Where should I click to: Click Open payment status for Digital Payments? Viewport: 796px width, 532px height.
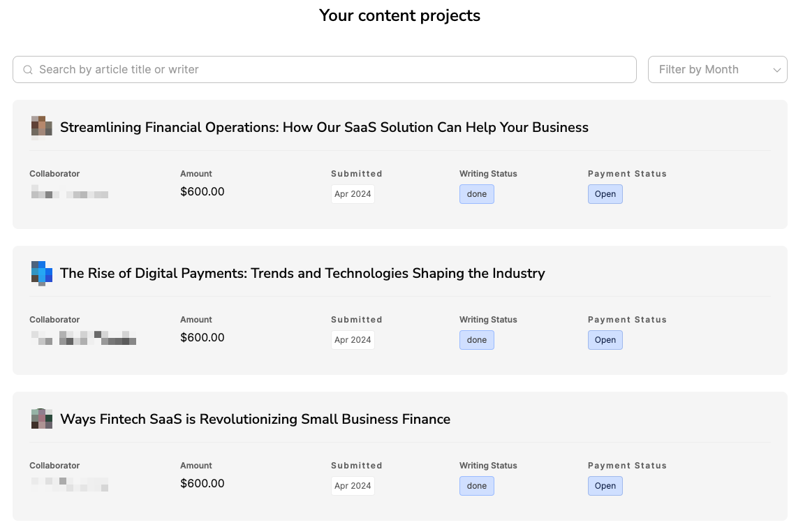pos(605,340)
